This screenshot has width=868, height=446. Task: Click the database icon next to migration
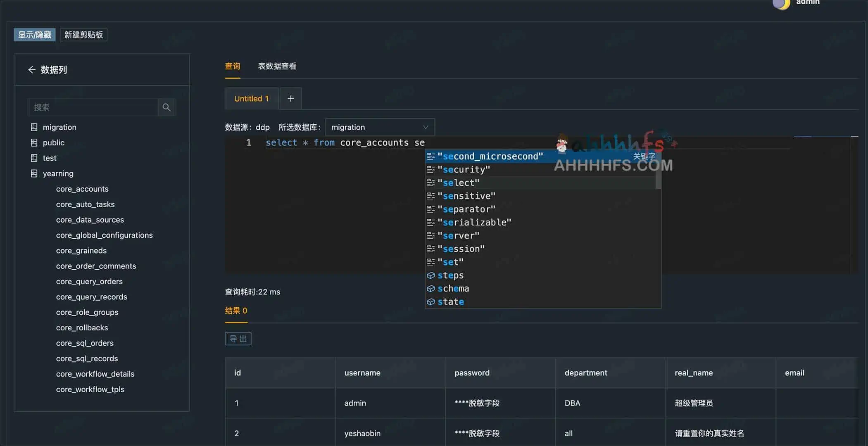point(34,127)
